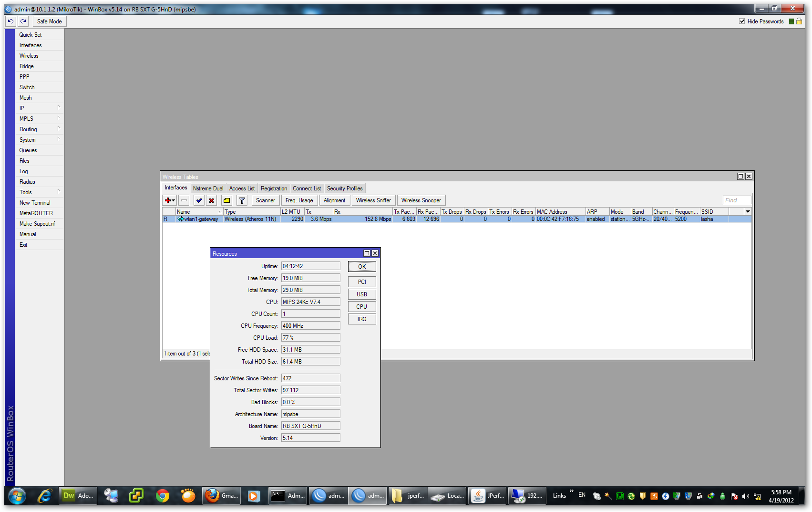Screen dimensions: 812x512
Task: Click the Find input field in Wireless Tables
Action: tap(737, 200)
